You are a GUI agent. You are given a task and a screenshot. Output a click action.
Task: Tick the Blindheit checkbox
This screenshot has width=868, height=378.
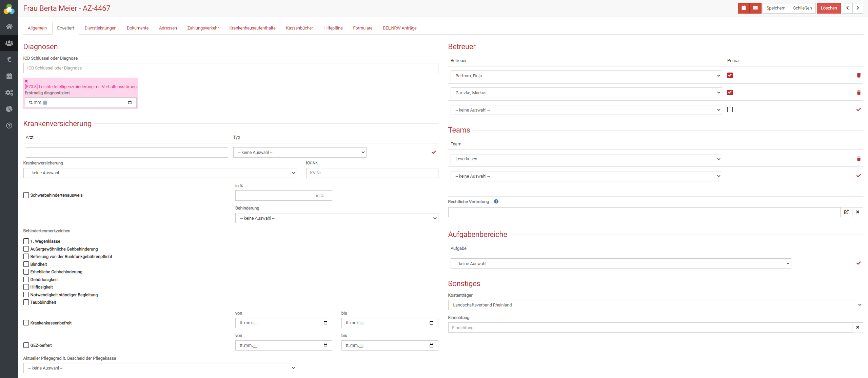click(26, 264)
